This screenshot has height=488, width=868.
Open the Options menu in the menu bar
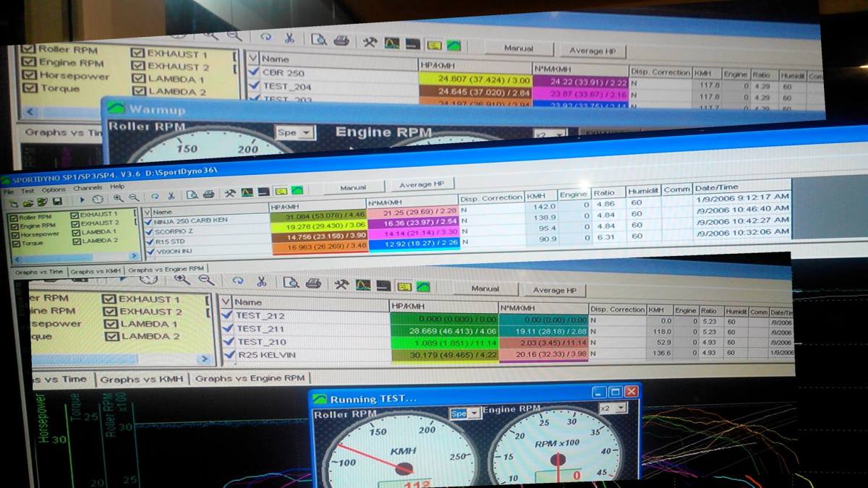(53, 190)
